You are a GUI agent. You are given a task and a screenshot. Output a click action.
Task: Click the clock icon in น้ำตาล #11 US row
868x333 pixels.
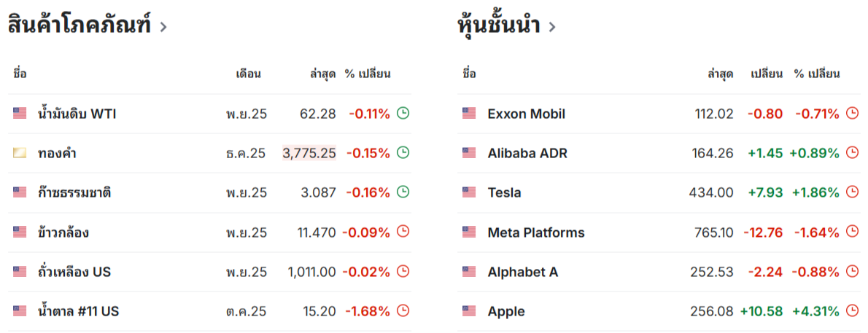pos(403,311)
